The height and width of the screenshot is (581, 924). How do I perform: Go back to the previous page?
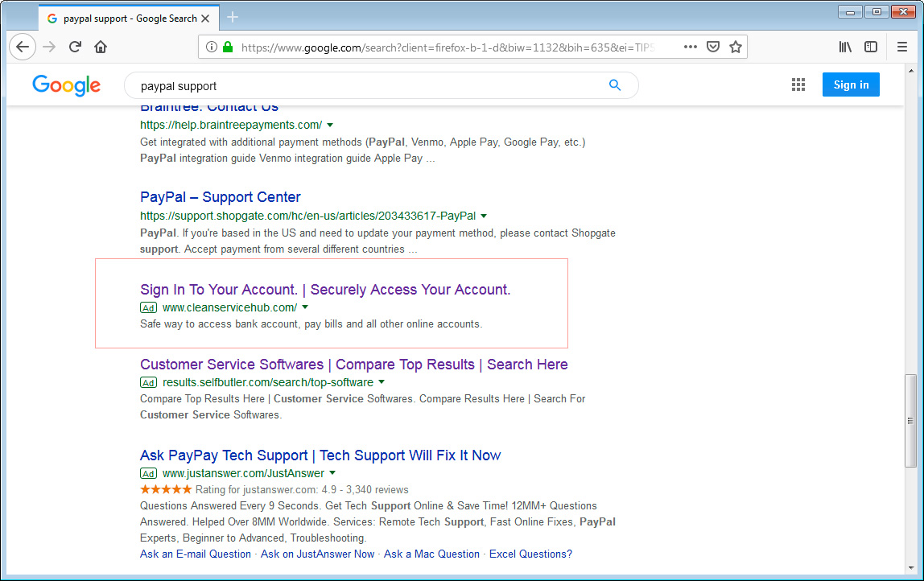coord(23,47)
